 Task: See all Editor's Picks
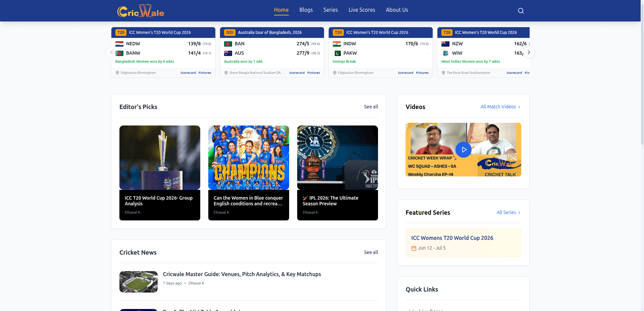[371, 107]
